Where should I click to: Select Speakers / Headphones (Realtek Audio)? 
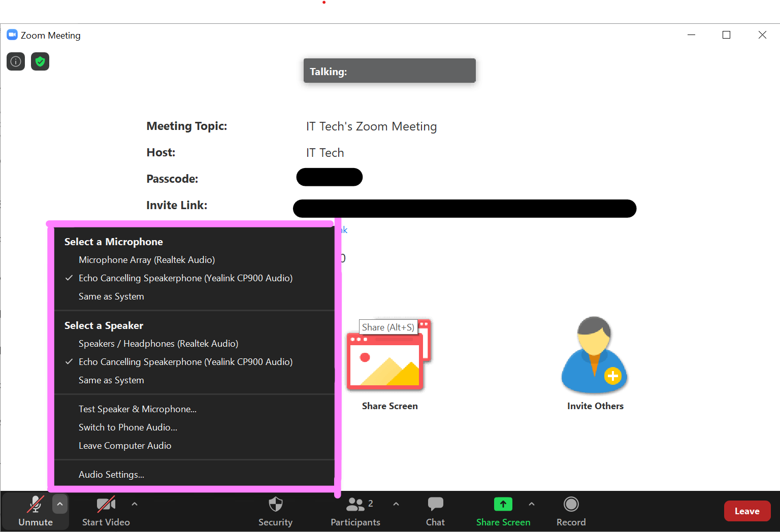(194, 344)
